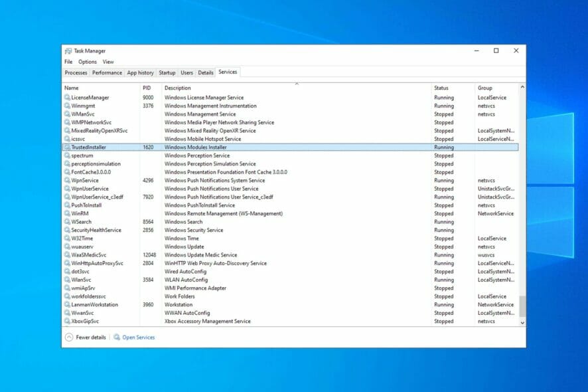Image resolution: width=588 pixels, height=392 pixels.
Task: Switch to the Details tab
Action: pyautogui.click(x=206, y=72)
